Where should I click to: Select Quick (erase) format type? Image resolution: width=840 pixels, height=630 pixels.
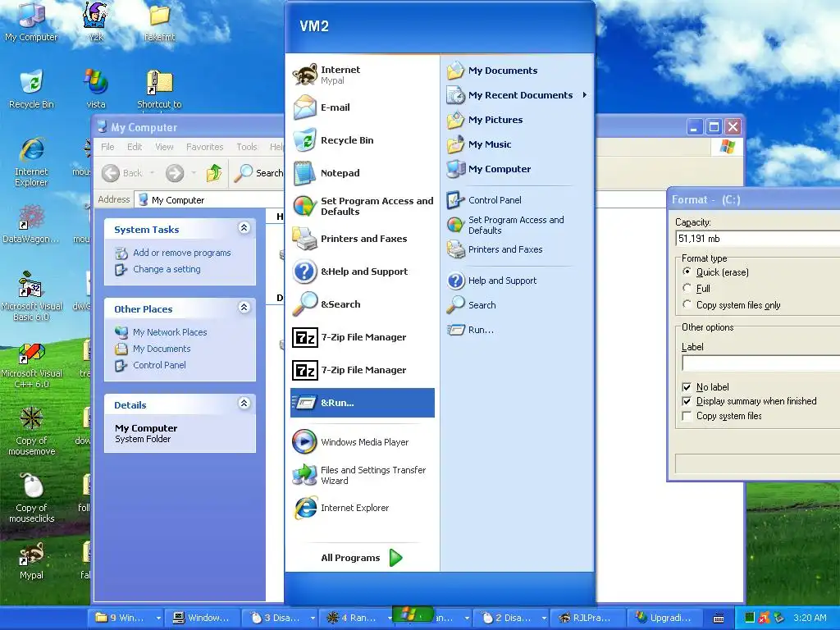point(687,272)
